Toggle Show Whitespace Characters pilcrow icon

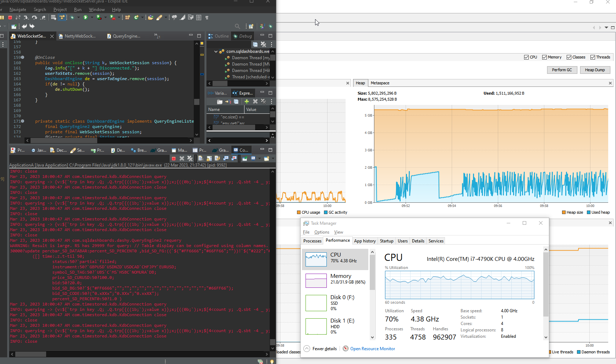[207, 17]
